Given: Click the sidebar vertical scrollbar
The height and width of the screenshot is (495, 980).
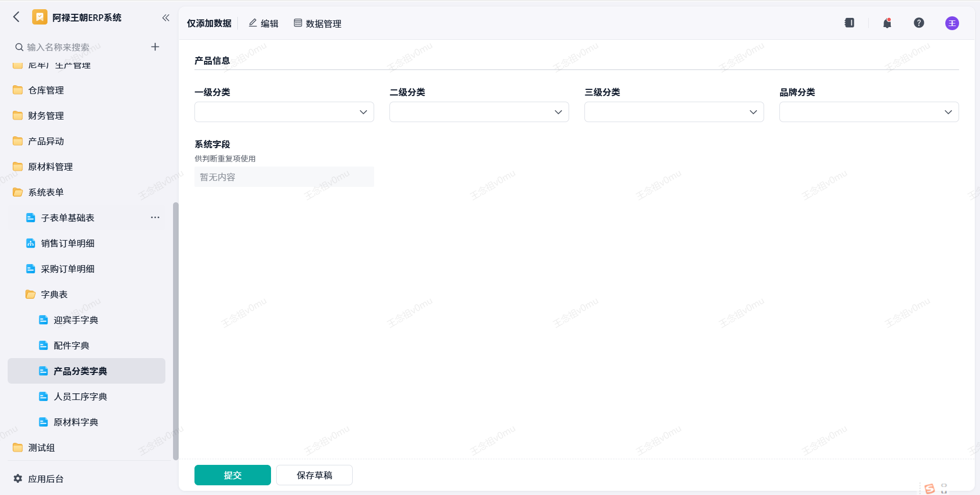Looking at the screenshot, I should tap(176, 331).
